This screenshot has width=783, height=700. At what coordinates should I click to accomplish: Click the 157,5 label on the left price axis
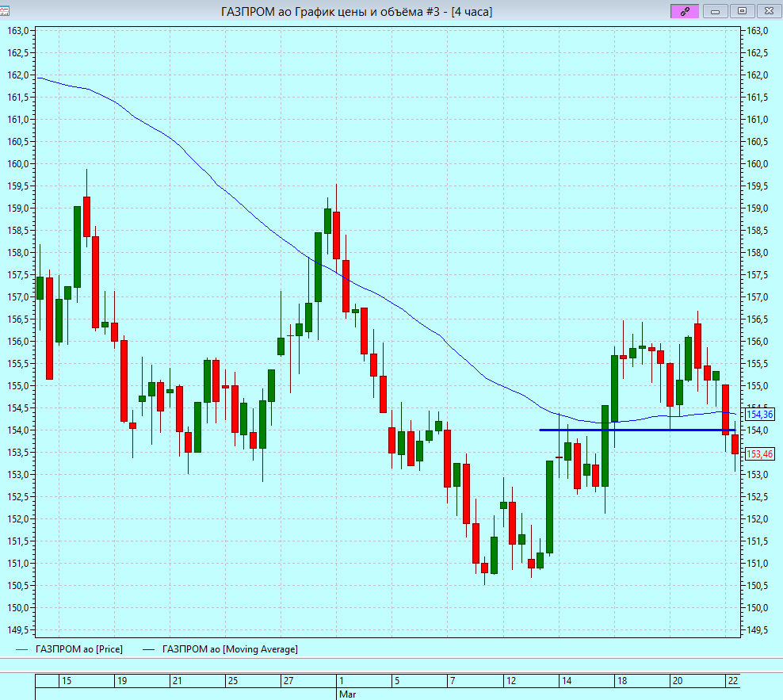[18, 275]
